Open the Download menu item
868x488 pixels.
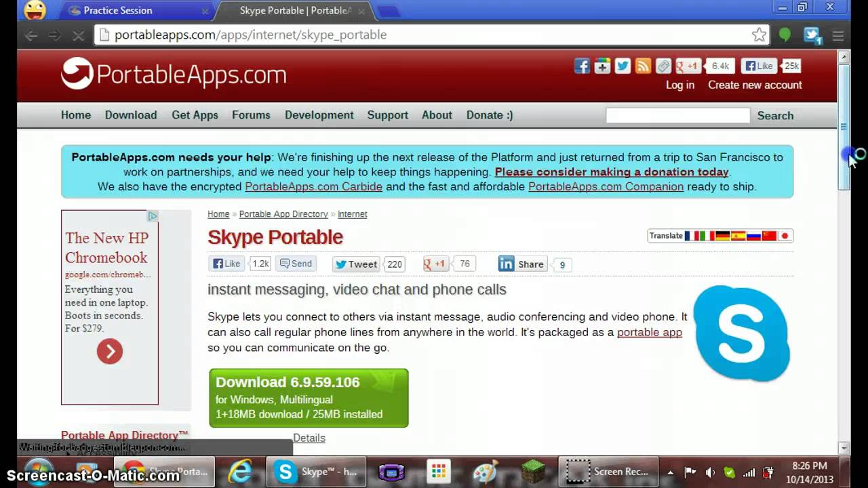tap(131, 115)
